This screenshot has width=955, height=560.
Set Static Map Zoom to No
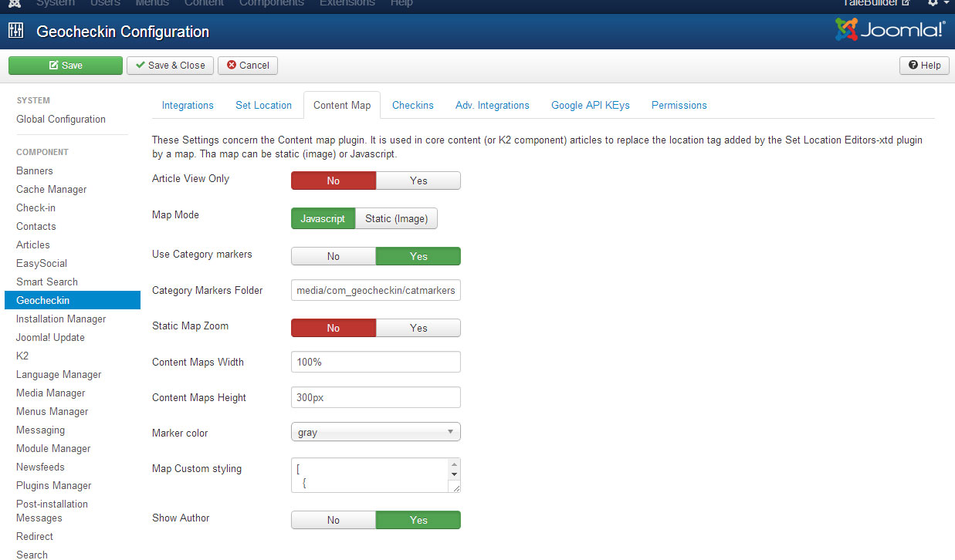[x=334, y=328]
